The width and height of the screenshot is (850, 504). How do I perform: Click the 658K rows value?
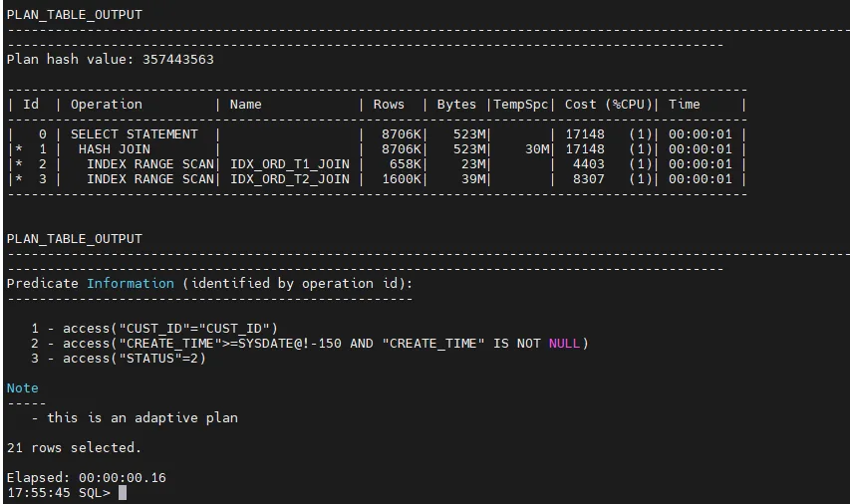point(405,163)
